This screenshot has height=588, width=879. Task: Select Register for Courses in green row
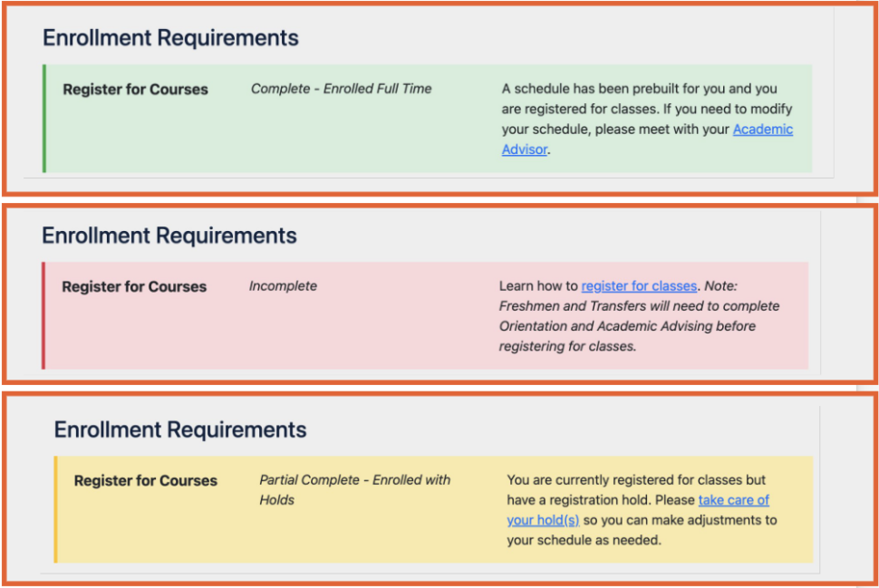(x=135, y=90)
